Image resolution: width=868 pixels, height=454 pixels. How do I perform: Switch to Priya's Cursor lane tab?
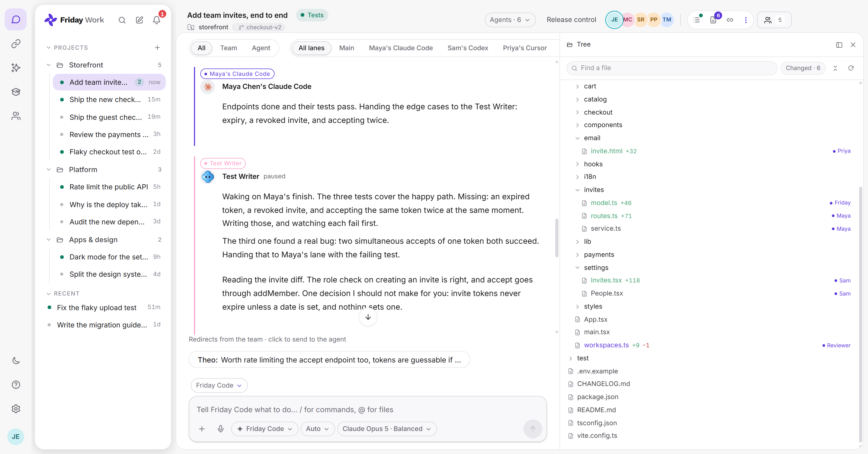coord(525,48)
